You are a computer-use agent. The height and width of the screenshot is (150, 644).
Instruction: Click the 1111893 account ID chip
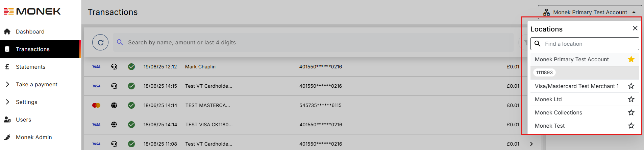[x=544, y=72]
